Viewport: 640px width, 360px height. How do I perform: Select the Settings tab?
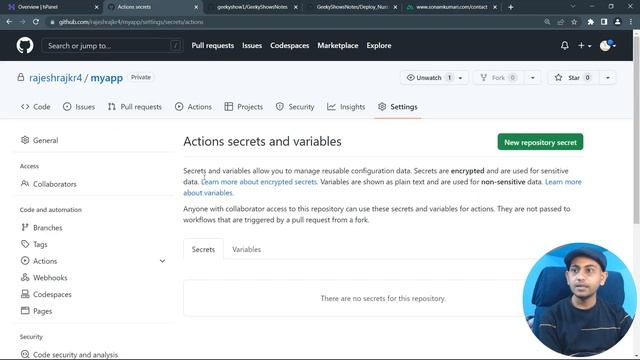(x=398, y=107)
